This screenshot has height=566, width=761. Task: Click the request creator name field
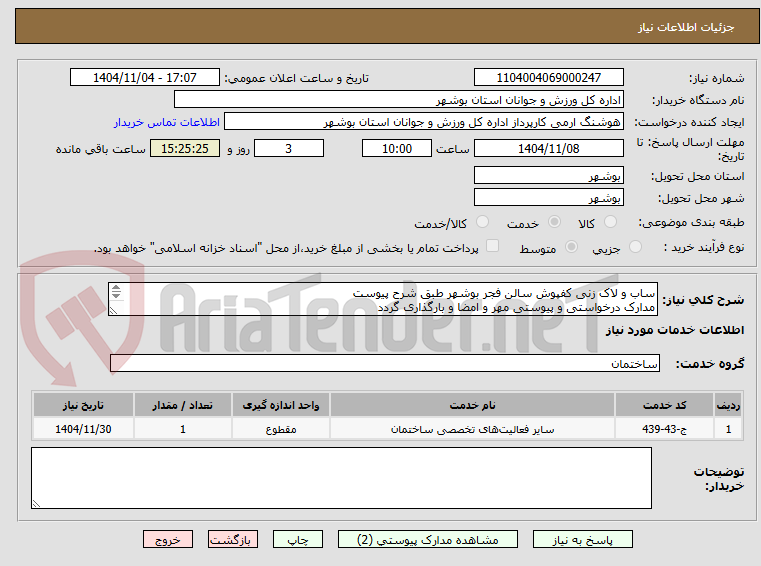[x=423, y=122]
